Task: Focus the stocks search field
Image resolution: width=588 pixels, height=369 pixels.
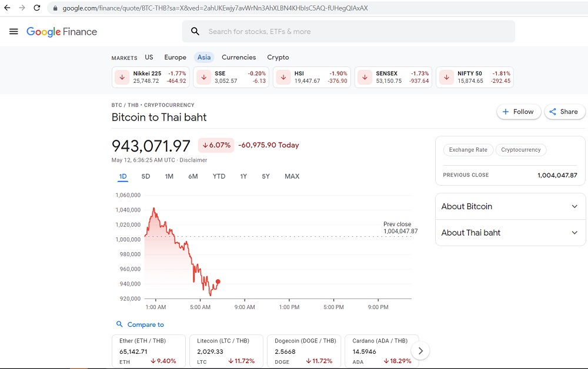Action: point(348,32)
